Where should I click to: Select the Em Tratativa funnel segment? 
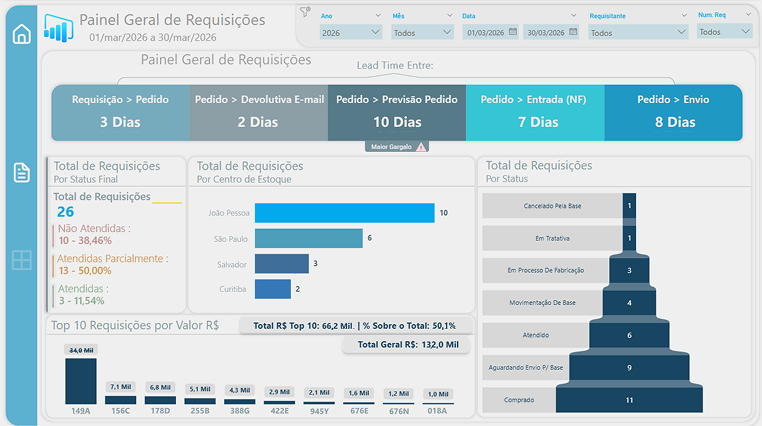pos(629,238)
